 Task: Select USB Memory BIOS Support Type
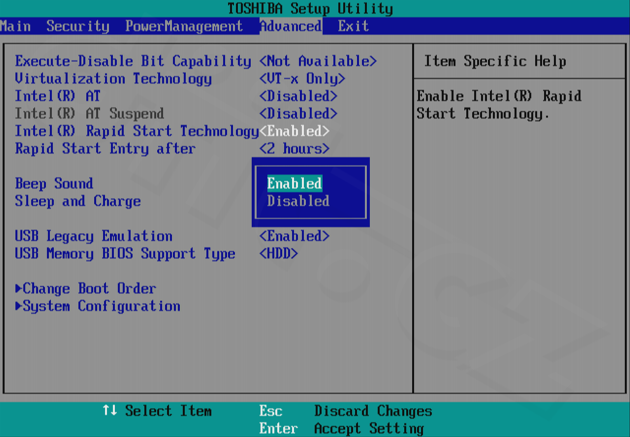125,254
